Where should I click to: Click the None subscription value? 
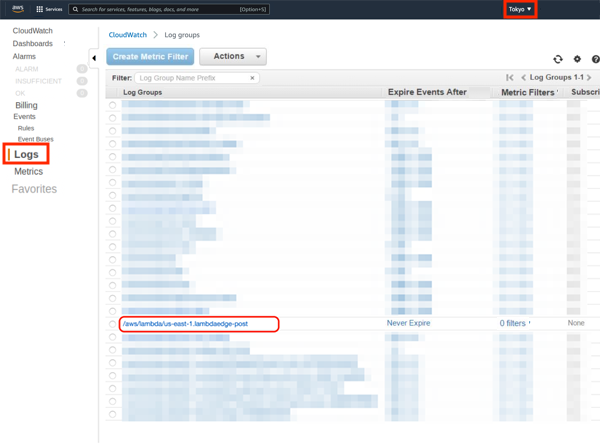point(576,323)
